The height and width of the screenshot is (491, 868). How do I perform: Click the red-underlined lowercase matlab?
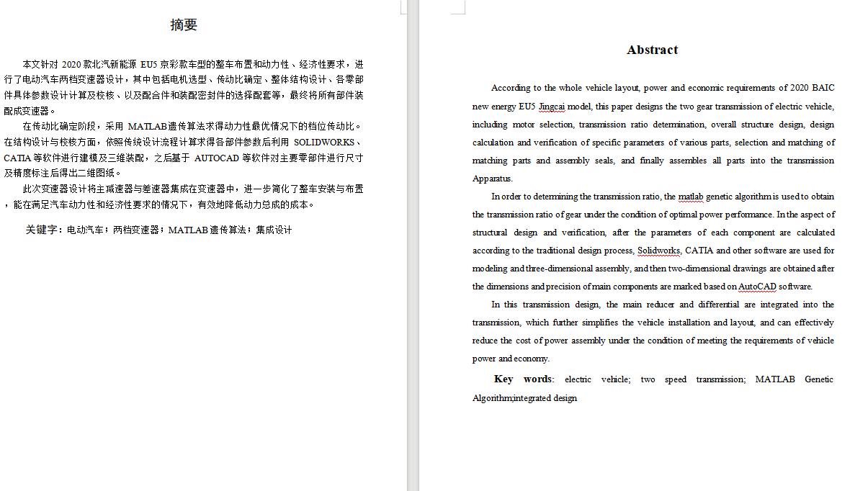(x=690, y=197)
